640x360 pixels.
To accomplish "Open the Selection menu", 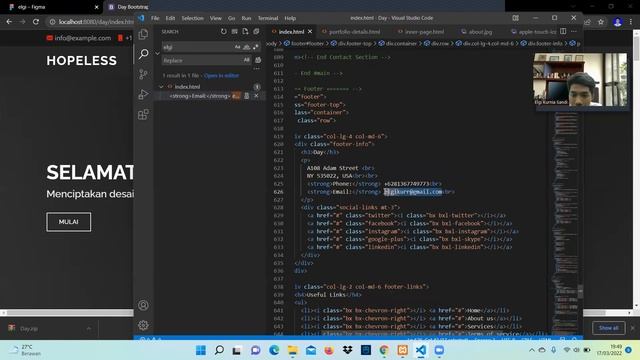I will coord(192,18).
